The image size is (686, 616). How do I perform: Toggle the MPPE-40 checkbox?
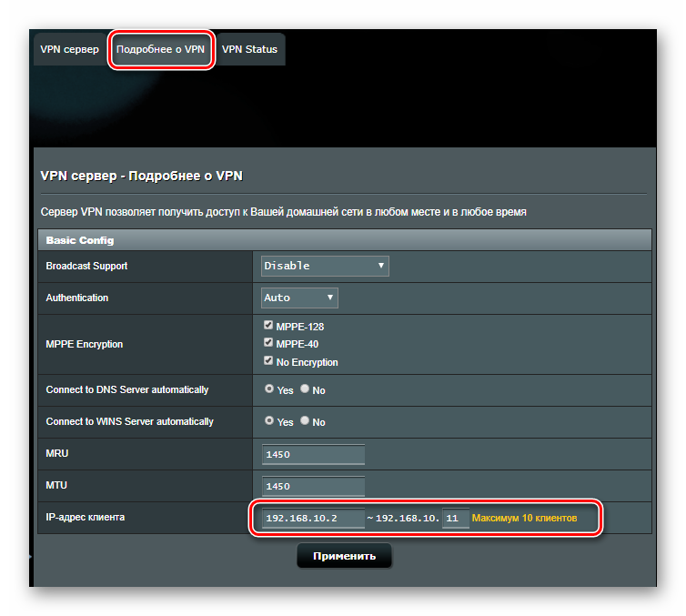268,342
